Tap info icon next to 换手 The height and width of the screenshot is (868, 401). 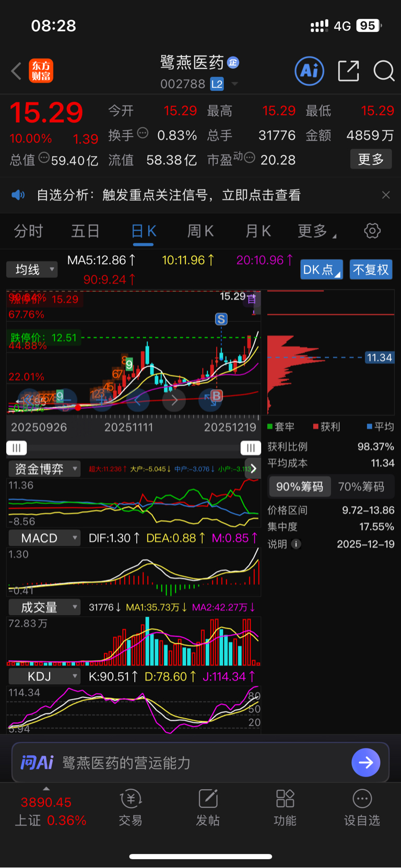click(x=143, y=133)
